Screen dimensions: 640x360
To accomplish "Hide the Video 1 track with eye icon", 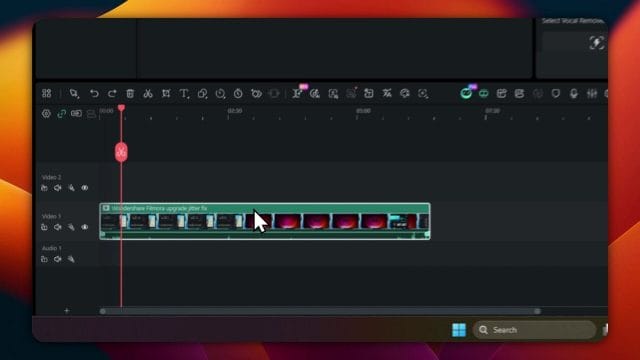I will [x=84, y=227].
